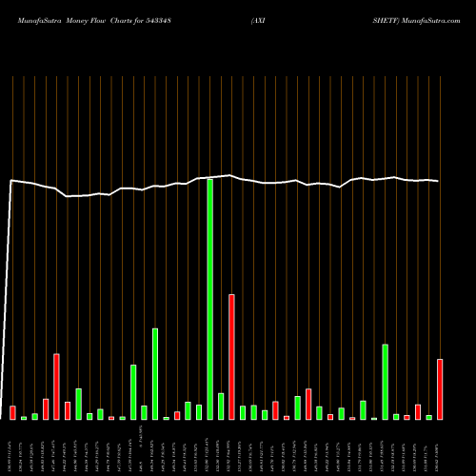Select the first red bar at chart's left end

(12, 412)
